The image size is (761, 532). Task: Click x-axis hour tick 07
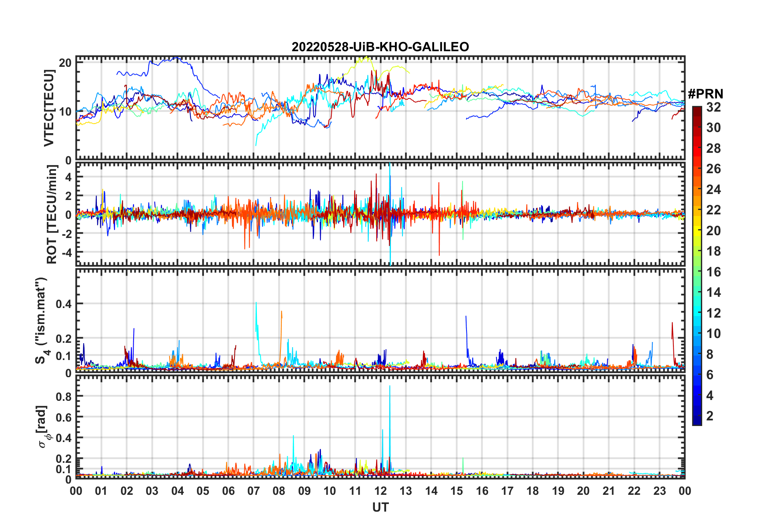[x=254, y=491]
